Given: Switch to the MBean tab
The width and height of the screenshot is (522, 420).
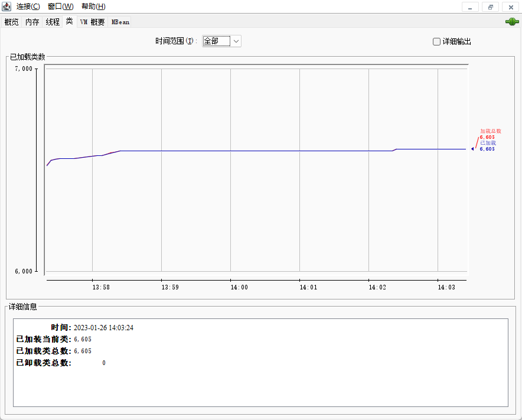Looking at the screenshot, I should (x=120, y=22).
